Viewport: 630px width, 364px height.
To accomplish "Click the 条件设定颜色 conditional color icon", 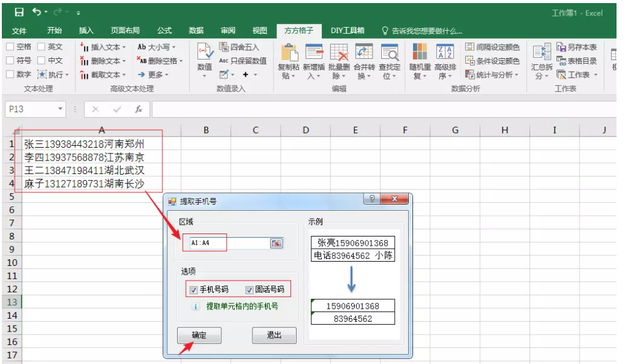I will pos(469,61).
